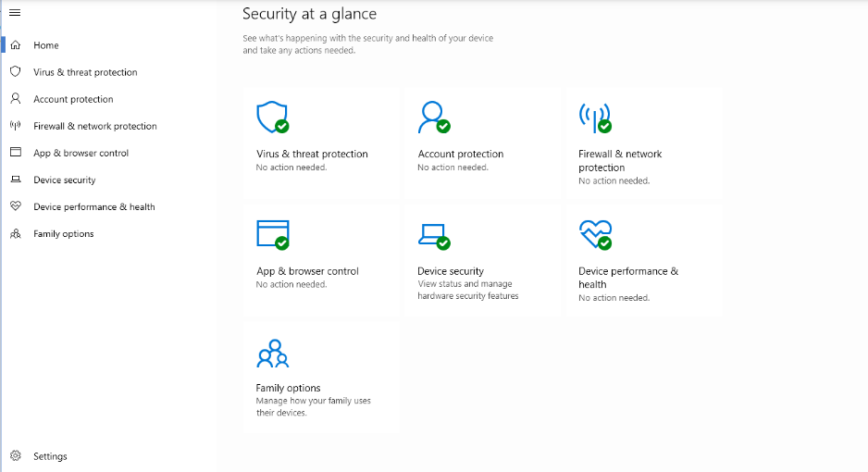Image resolution: width=868 pixels, height=472 pixels.
Task: Click the large window icon on App & browser control tile
Action: tap(272, 235)
